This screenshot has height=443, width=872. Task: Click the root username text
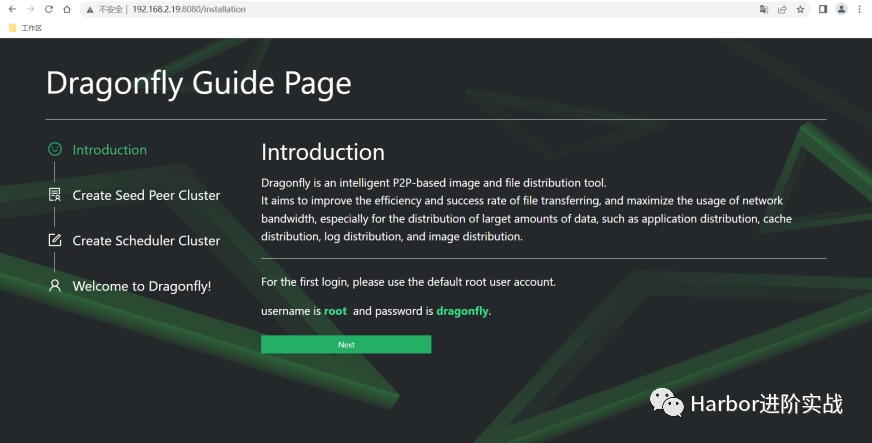click(x=335, y=311)
